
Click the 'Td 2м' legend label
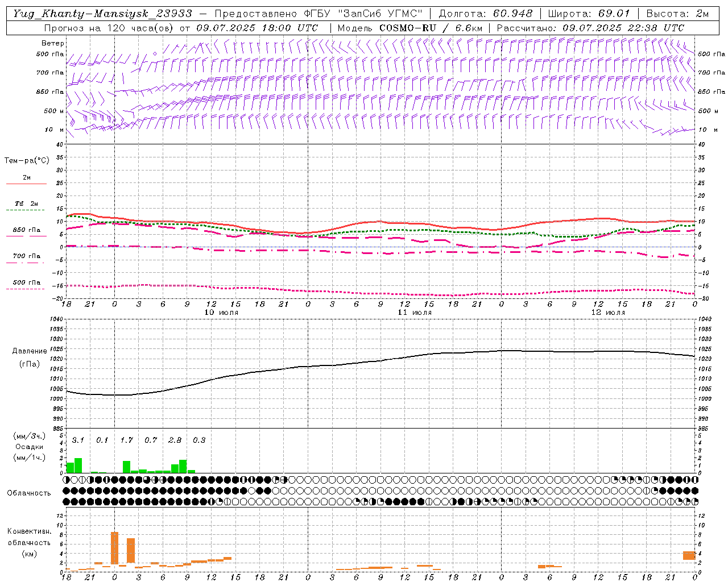point(26,203)
